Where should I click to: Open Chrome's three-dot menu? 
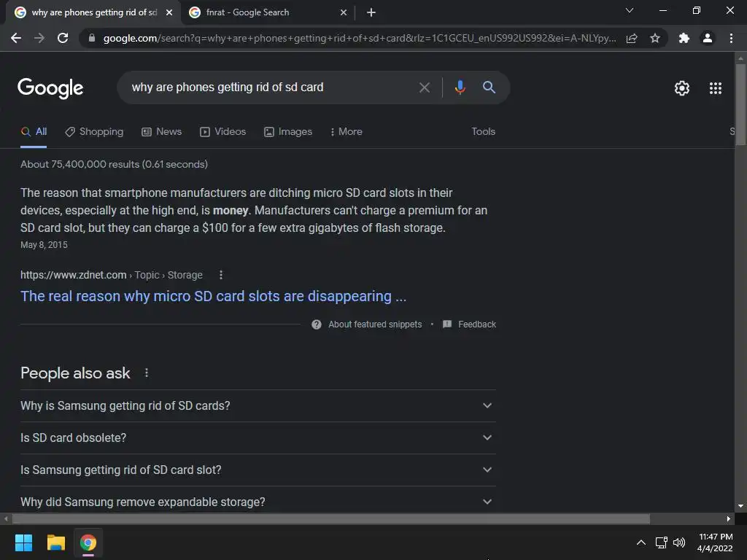click(731, 38)
